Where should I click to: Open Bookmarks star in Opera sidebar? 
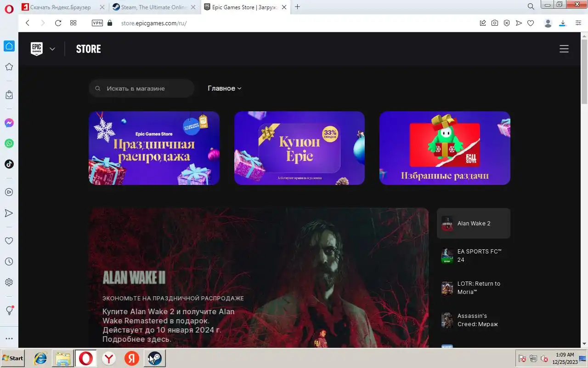coord(9,67)
